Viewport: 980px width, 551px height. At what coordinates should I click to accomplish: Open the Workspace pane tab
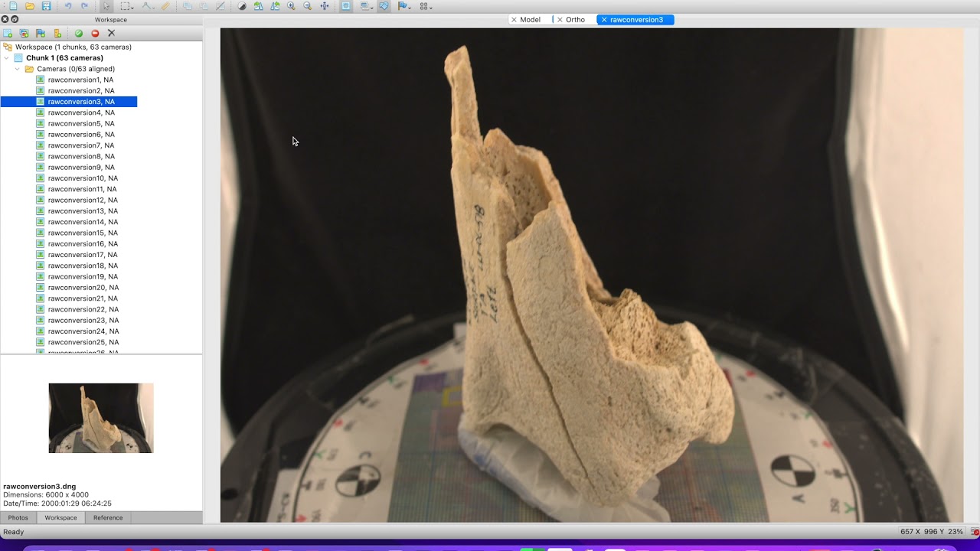click(x=60, y=518)
